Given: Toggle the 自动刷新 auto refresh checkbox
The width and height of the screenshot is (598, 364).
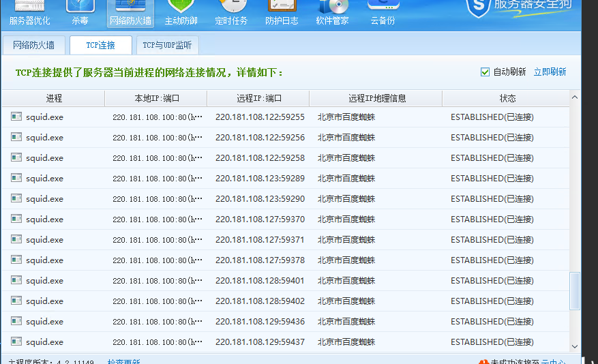Looking at the screenshot, I should coord(485,72).
